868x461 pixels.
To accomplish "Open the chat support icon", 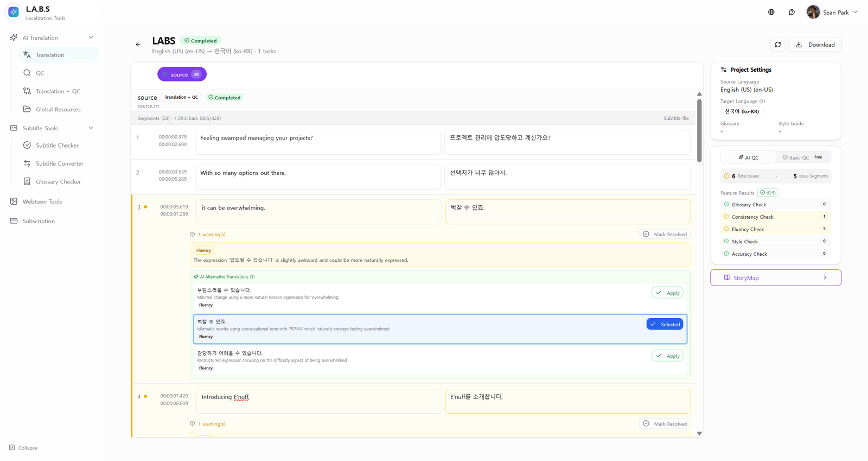I will click(792, 12).
